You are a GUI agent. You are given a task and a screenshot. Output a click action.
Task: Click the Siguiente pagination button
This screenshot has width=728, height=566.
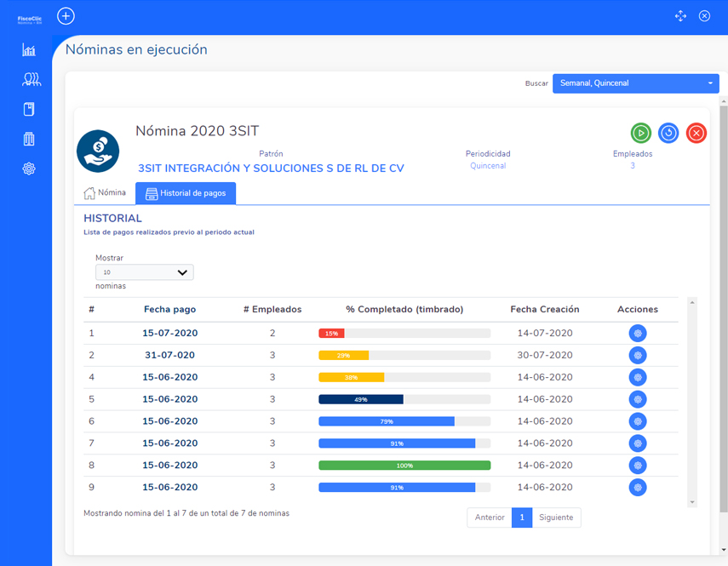[556, 517]
